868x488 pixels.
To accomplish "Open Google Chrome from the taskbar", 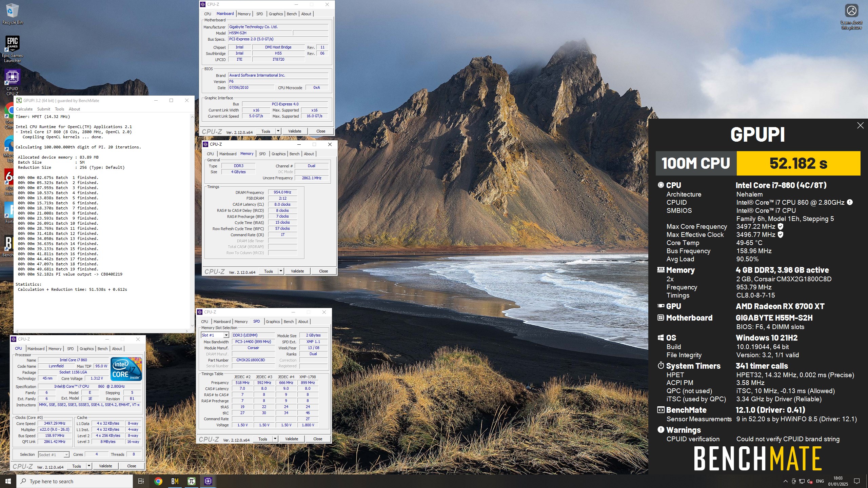I will pos(158,481).
